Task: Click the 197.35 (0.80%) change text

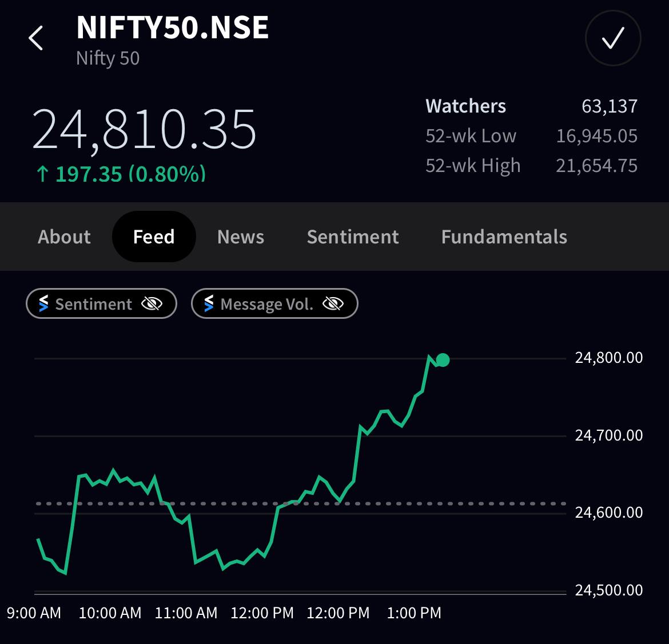Action: point(130,174)
